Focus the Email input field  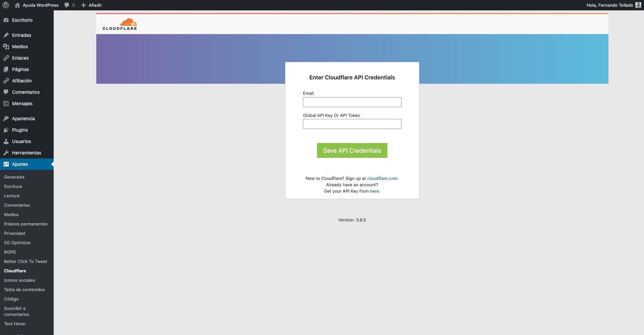point(352,102)
